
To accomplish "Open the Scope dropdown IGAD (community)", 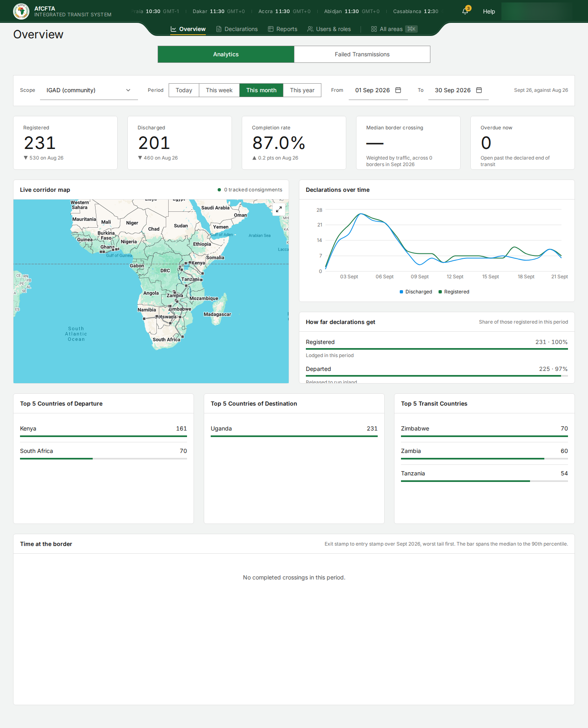I will point(89,90).
